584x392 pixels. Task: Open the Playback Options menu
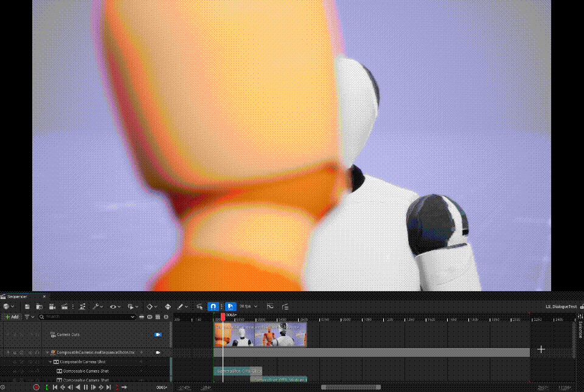point(133,306)
